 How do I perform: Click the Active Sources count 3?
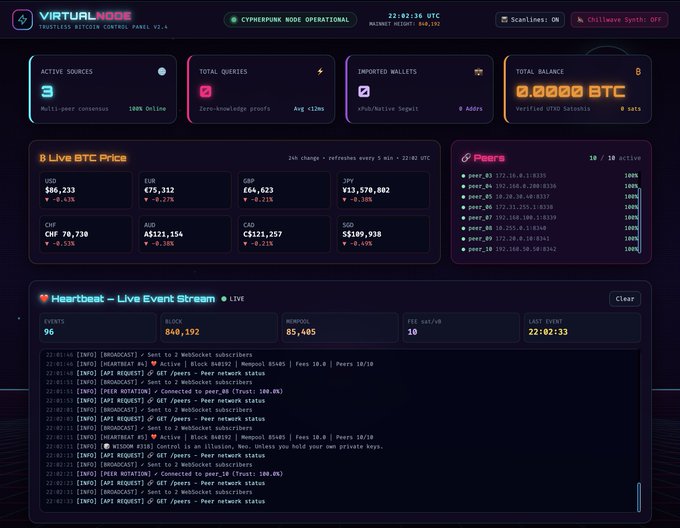(x=47, y=91)
